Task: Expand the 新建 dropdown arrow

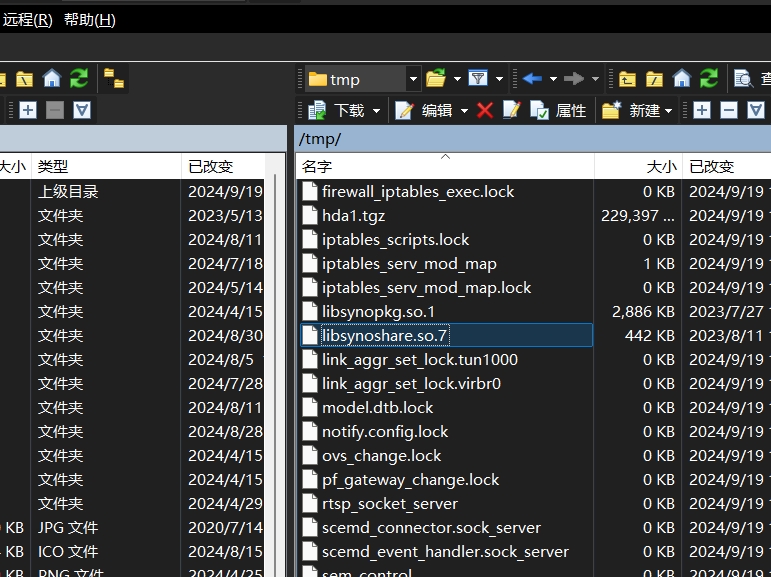Action: coord(668,111)
